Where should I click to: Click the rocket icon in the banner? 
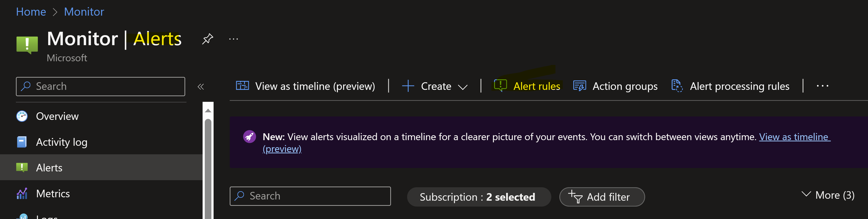click(250, 136)
